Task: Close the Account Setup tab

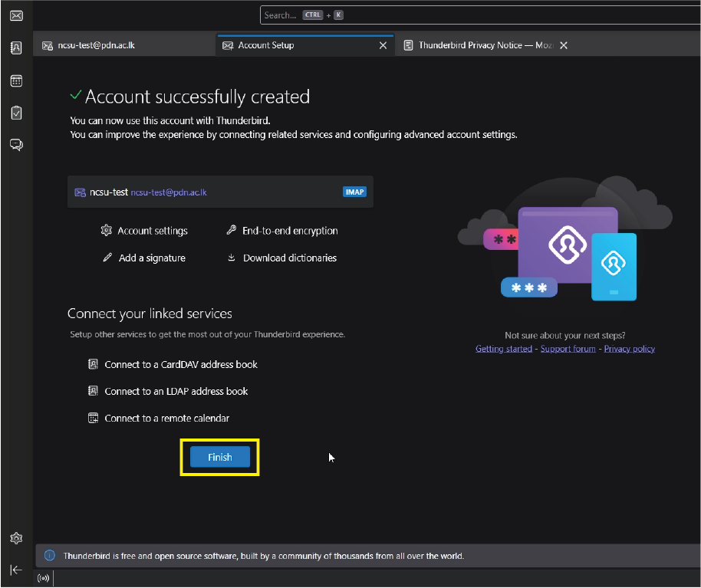Action: coord(383,45)
